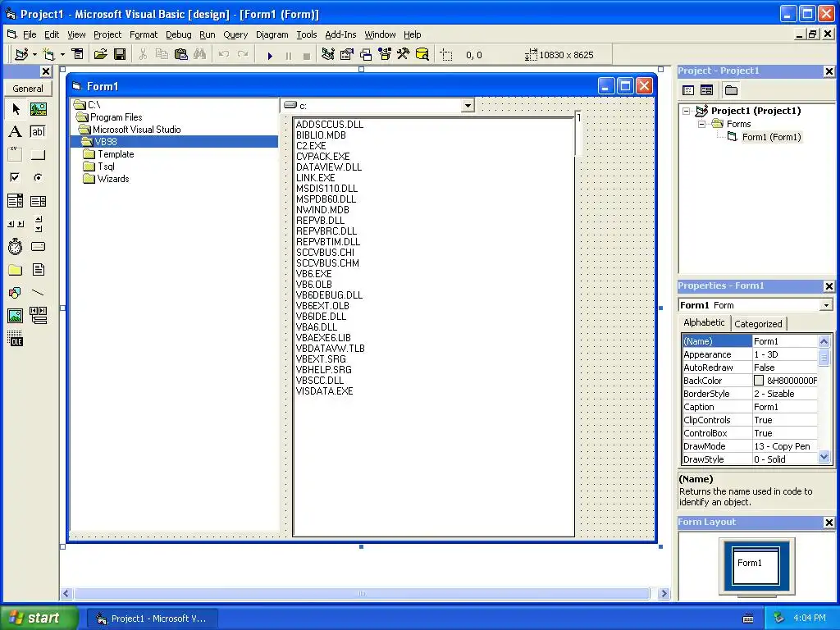Click the Add Form toolbar icon
This screenshot has width=840, height=630.
48,54
